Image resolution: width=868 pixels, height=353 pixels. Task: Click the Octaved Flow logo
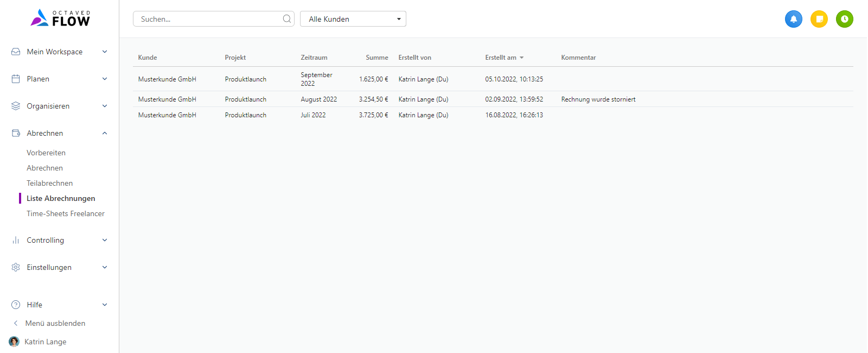[x=60, y=18]
